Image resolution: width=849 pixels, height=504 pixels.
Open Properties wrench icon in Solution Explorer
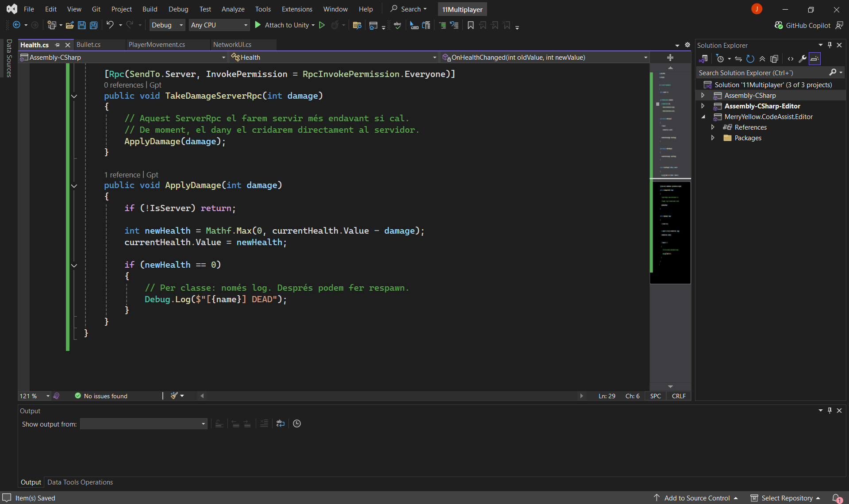point(802,59)
